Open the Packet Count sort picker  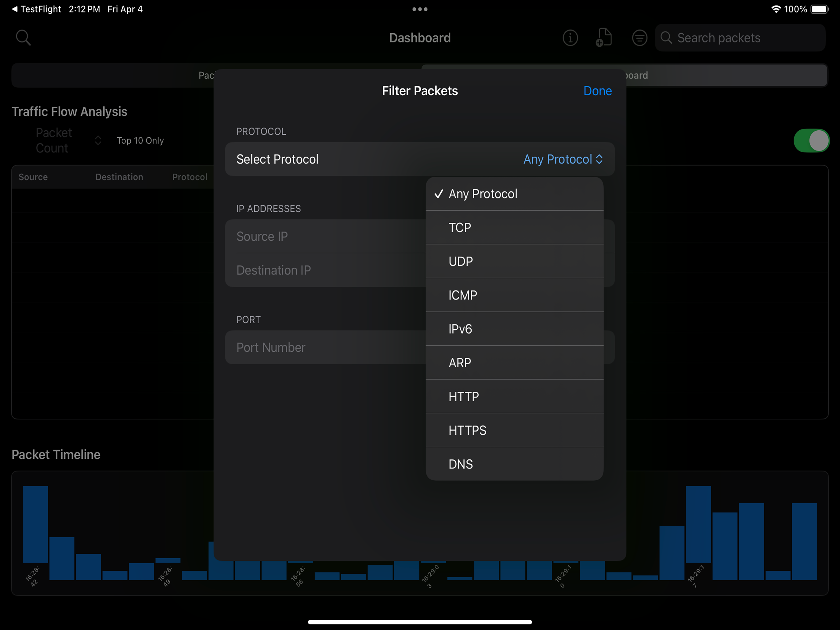click(68, 140)
